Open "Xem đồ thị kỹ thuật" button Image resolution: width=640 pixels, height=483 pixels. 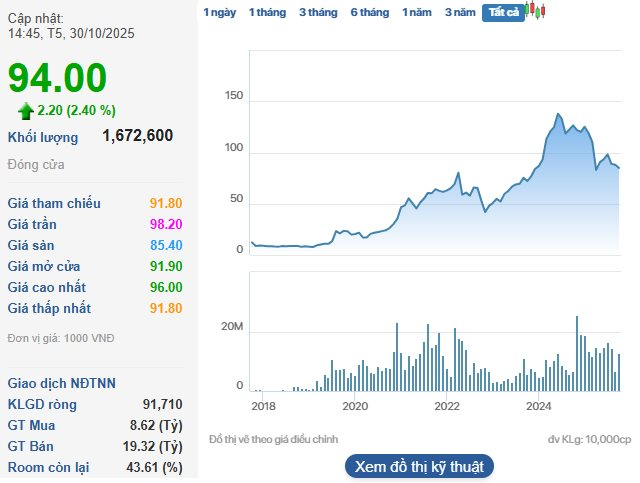(x=419, y=467)
